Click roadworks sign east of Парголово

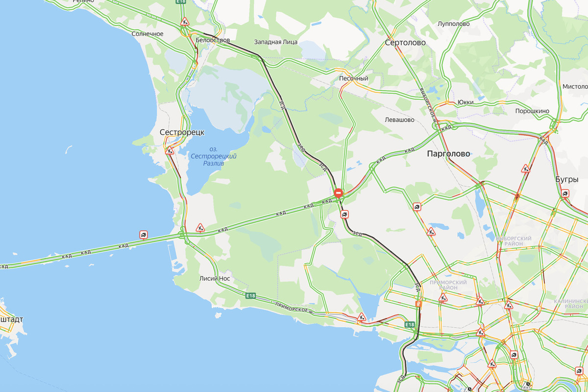(x=525, y=169)
